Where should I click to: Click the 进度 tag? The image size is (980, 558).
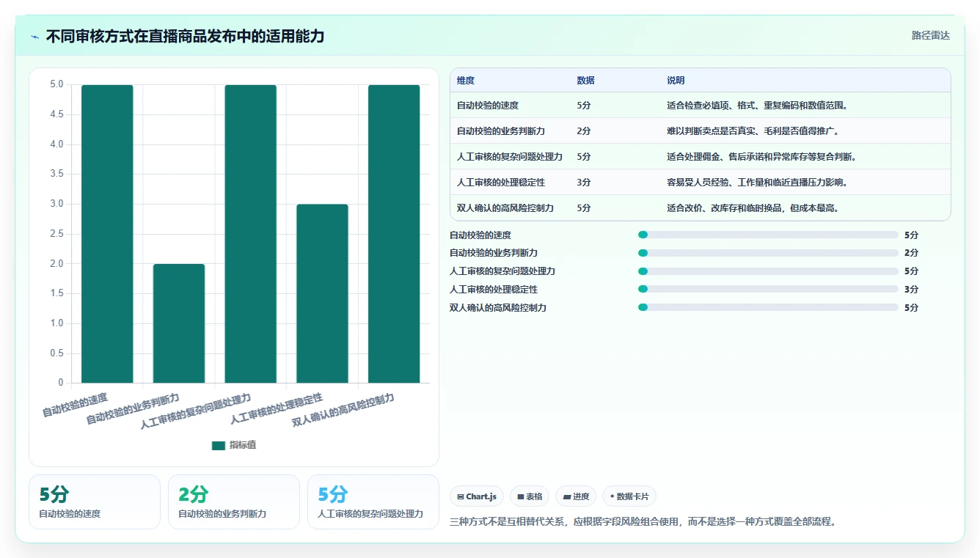576,496
